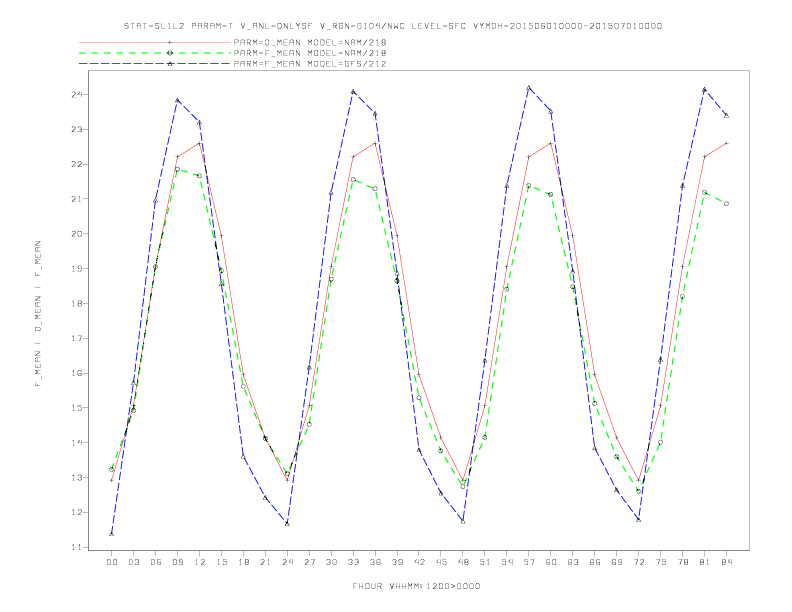Click x-axis forecast hour label 57
This screenshot has width=792, height=612.
(529, 562)
